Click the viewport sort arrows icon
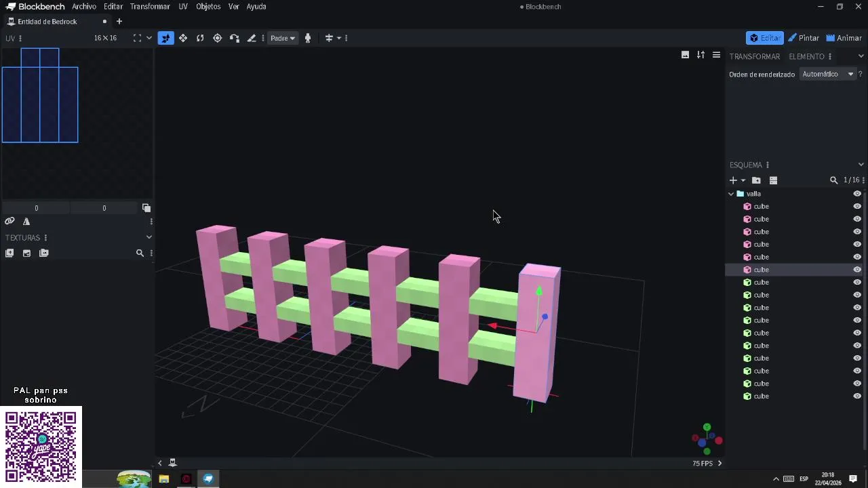 pyautogui.click(x=701, y=55)
